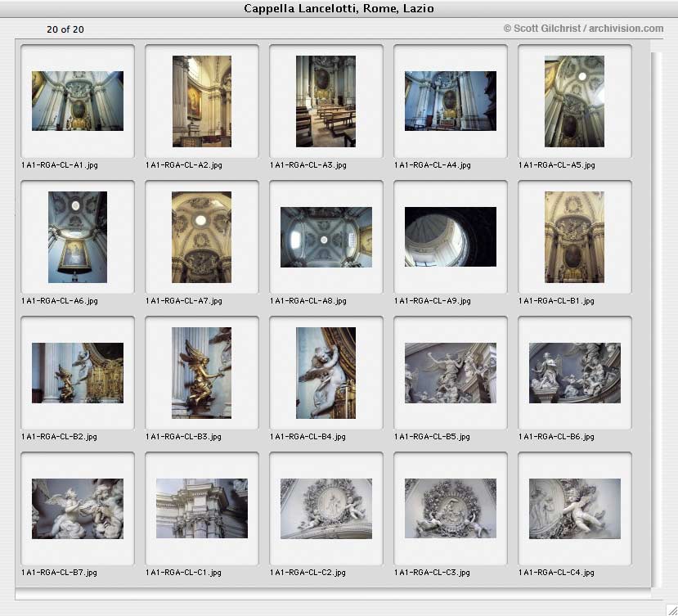Select file name label 1A1-RGA-CL-A4.jpg

[x=433, y=165]
